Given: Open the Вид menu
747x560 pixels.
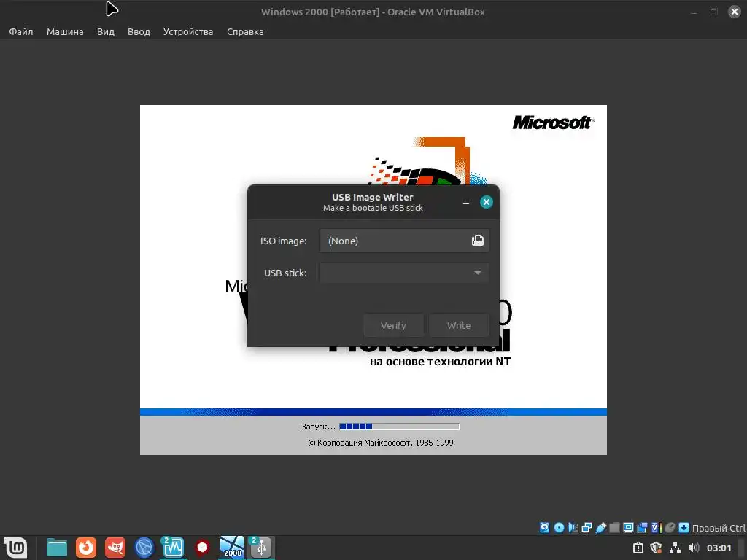Looking at the screenshot, I should [x=105, y=31].
